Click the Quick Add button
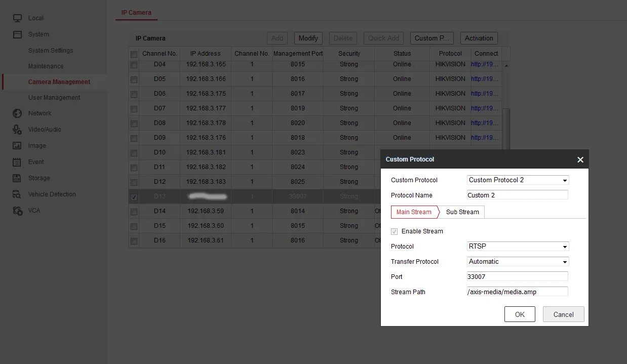This screenshot has width=627, height=364. tap(383, 38)
